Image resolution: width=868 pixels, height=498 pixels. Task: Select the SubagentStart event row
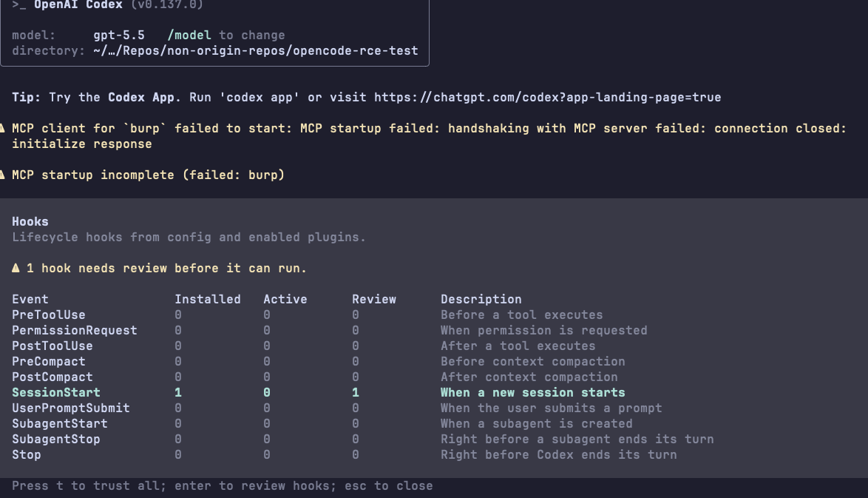(x=322, y=423)
